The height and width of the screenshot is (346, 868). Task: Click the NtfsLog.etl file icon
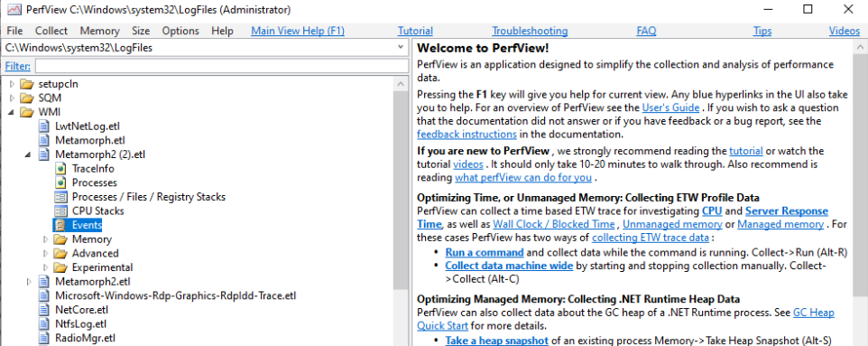(x=43, y=323)
